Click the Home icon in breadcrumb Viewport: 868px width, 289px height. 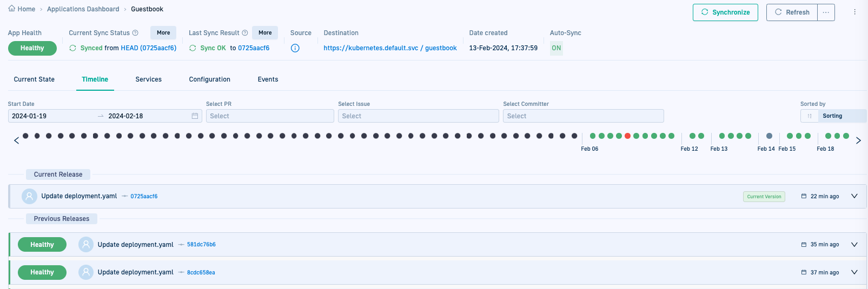click(12, 9)
